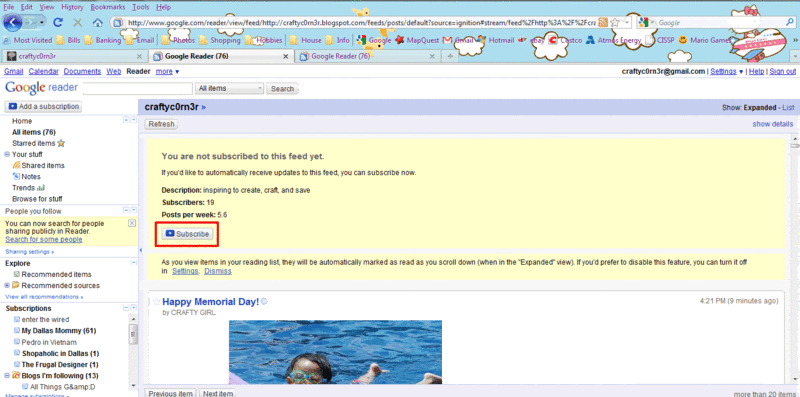Bookmark page with address bar star
This screenshot has width=800, height=397.
point(615,22)
